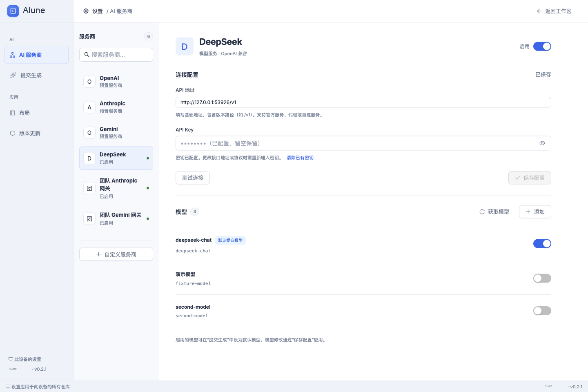Viewport: 588px width, 392px height.
Task: Disable the DeepSeek 启用 switch
Action: click(542, 47)
